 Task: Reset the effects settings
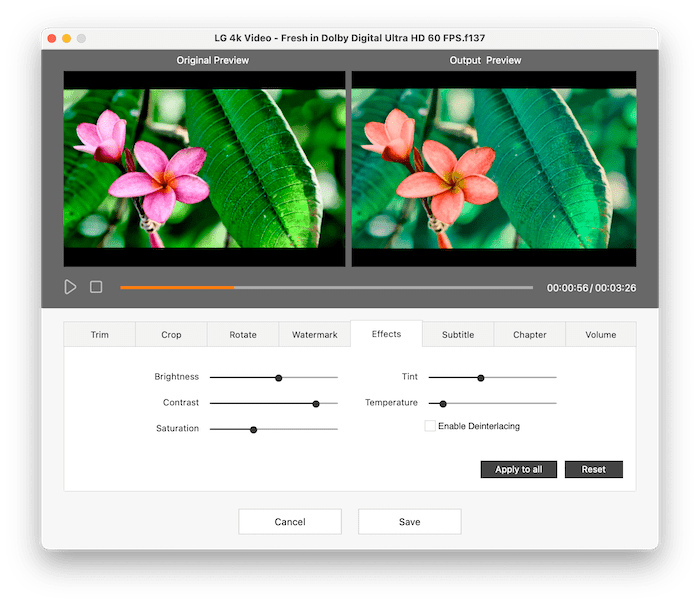[594, 469]
